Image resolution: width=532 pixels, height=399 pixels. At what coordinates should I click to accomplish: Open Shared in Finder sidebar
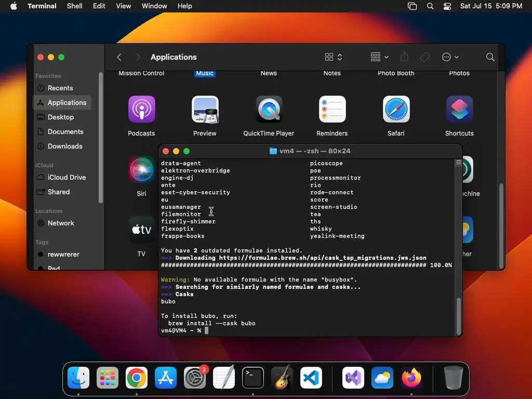pyautogui.click(x=62, y=192)
